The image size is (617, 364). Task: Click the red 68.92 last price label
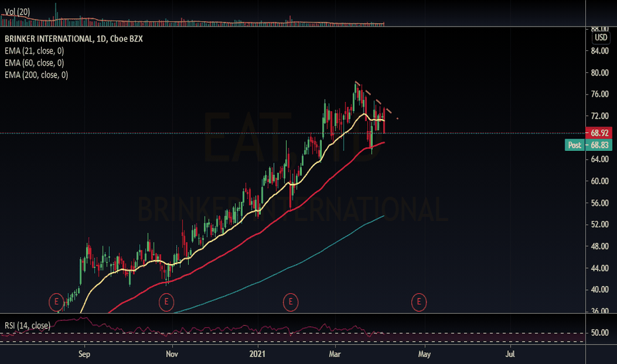599,133
